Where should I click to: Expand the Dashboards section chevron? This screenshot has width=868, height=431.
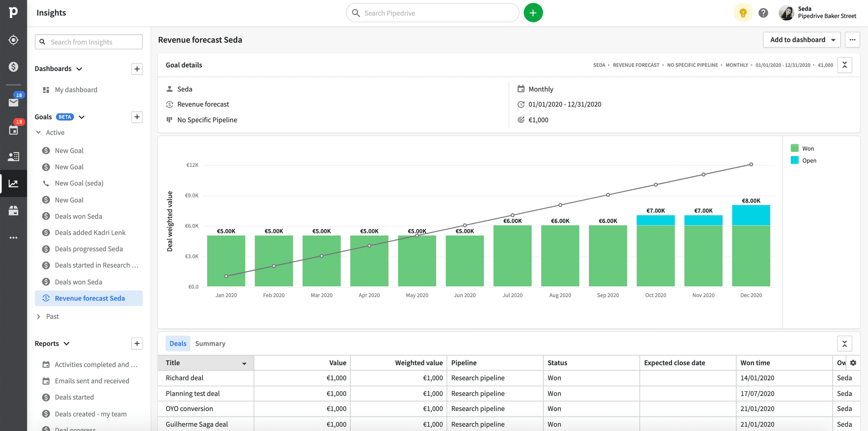coord(79,69)
